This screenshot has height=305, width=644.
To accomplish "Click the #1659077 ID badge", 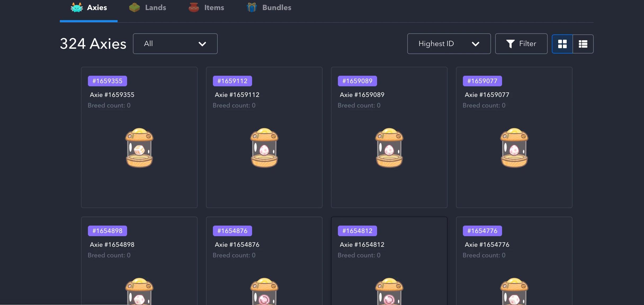I will [x=482, y=81].
